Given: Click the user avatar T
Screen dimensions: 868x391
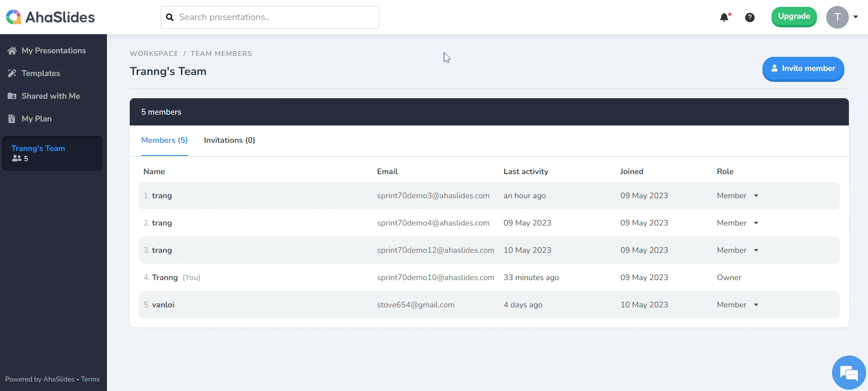Looking at the screenshot, I should point(837,17).
